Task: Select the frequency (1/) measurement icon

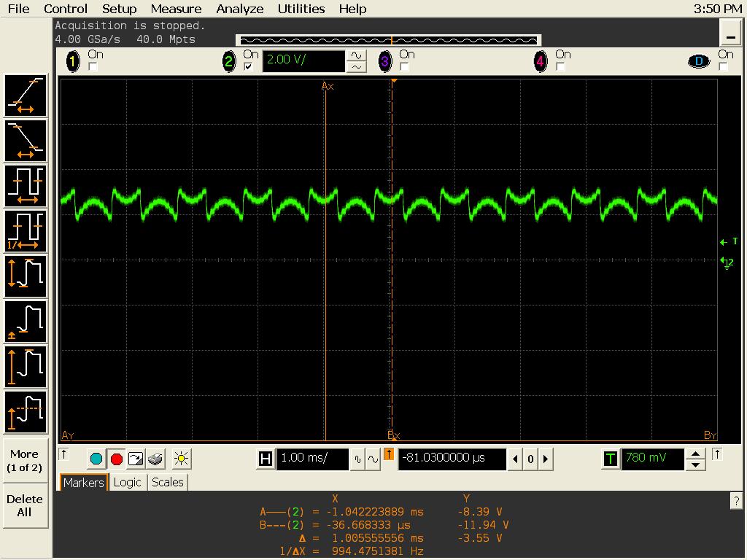Action: [x=25, y=230]
